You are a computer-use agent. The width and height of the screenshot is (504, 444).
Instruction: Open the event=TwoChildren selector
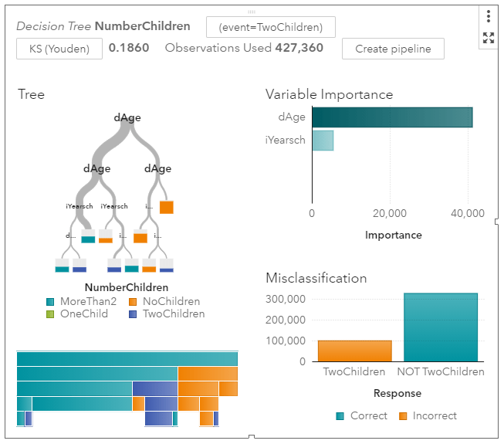(x=270, y=27)
